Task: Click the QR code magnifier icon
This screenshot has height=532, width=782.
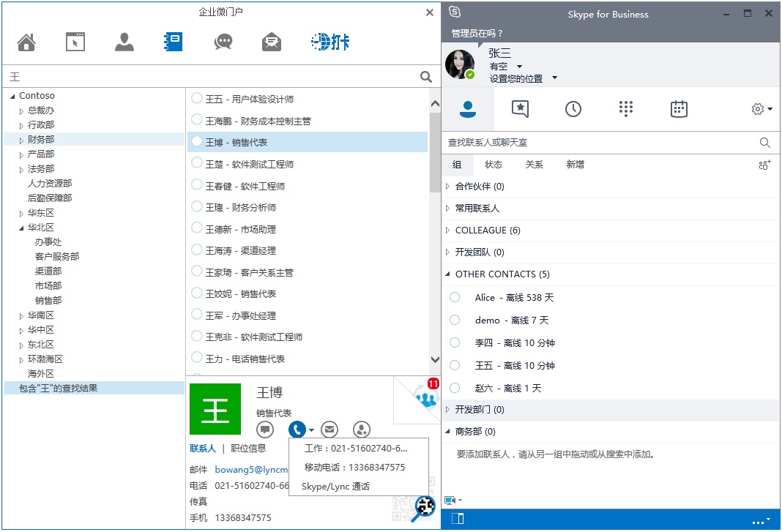Action: pos(423,508)
